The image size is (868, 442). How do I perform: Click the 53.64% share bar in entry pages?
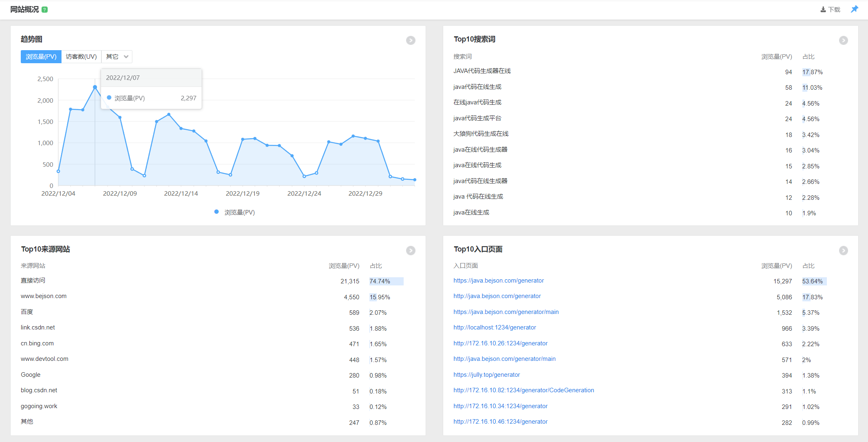(814, 281)
